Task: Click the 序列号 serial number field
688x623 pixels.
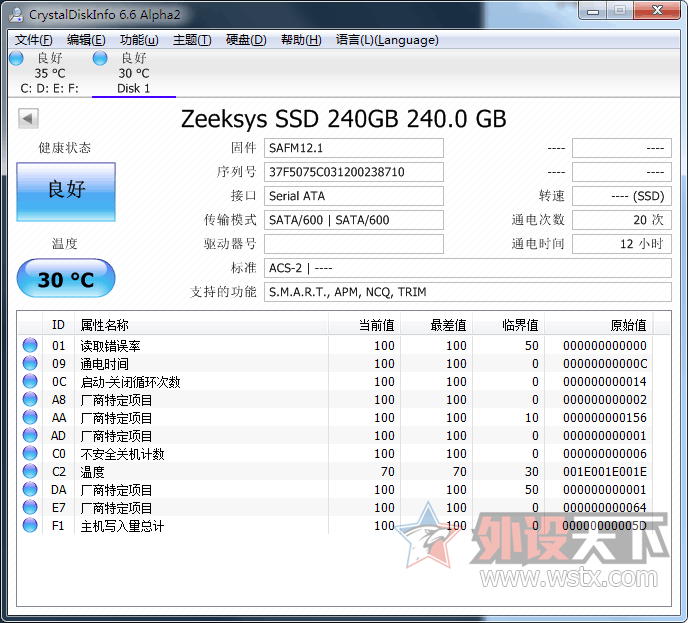Action: pos(354,172)
